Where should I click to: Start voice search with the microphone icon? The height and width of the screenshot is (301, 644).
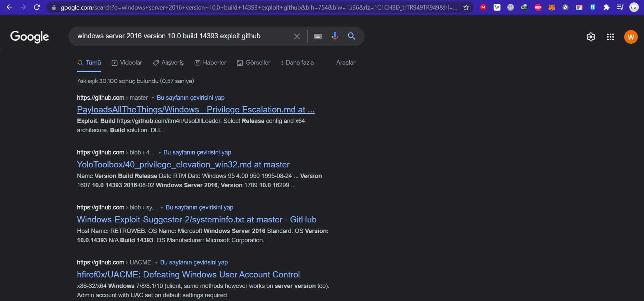click(x=335, y=36)
